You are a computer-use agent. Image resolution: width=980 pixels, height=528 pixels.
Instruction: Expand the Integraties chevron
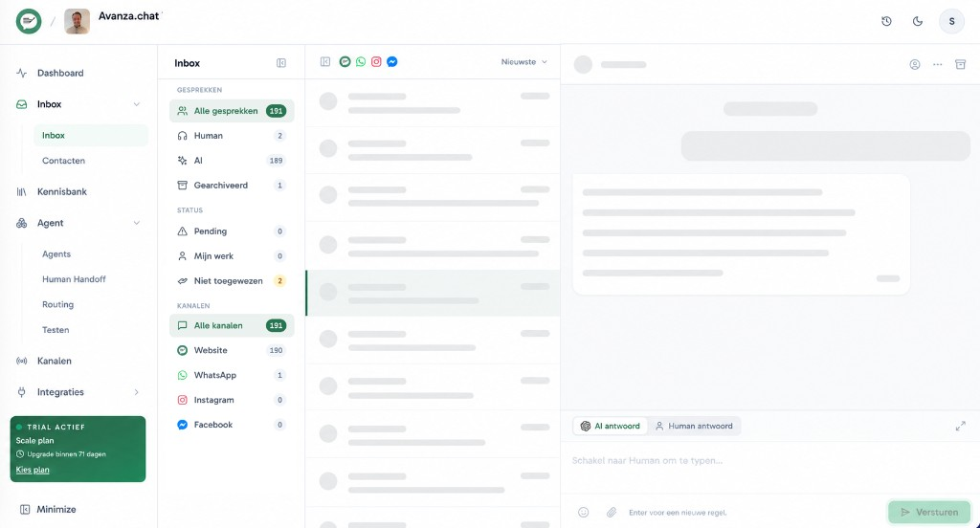point(136,392)
